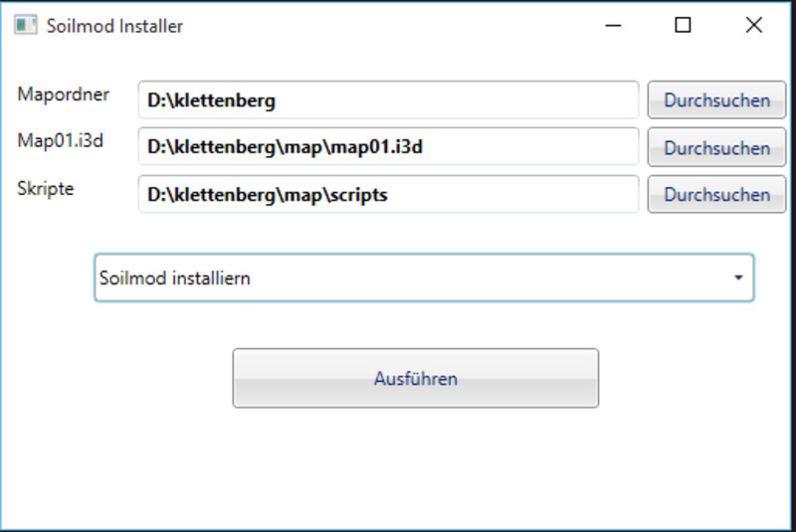796x532 pixels.
Task: Click the Mapordner label
Action: (x=64, y=94)
